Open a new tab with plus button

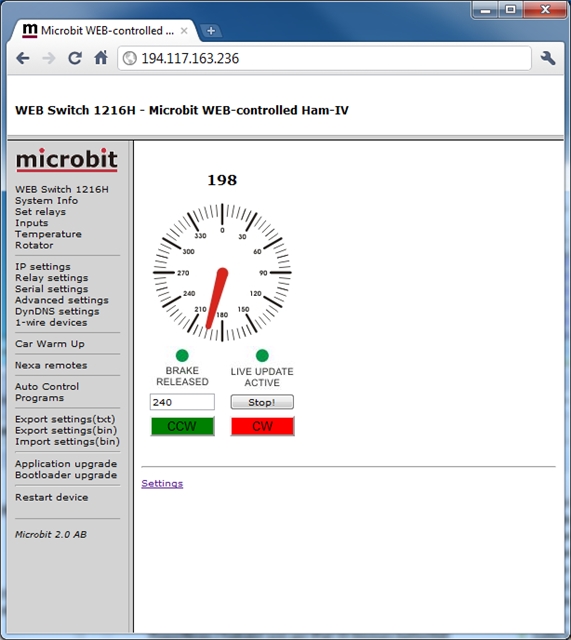(x=211, y=31)
